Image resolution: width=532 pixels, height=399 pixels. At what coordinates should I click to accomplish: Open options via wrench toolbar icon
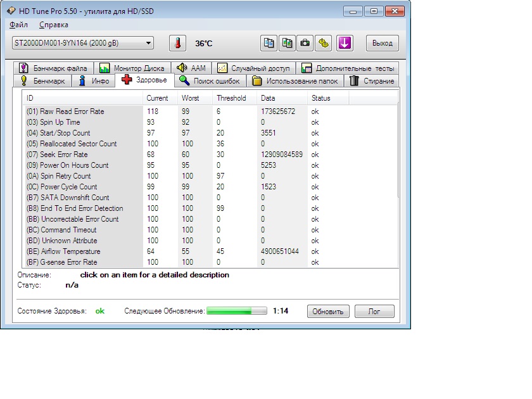click(x=324, y=43)
